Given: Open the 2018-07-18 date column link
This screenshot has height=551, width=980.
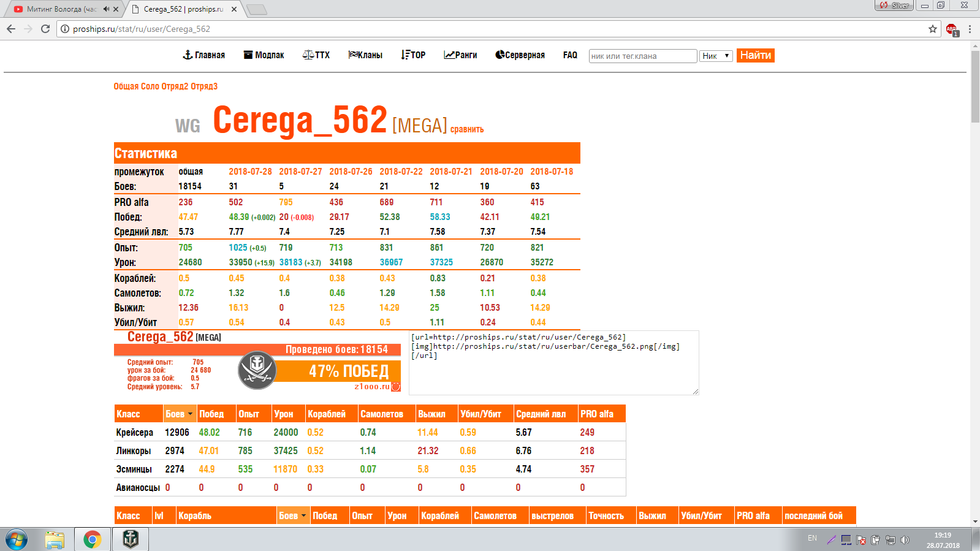Looking at the screenshot, I should [x=552, y=172].
